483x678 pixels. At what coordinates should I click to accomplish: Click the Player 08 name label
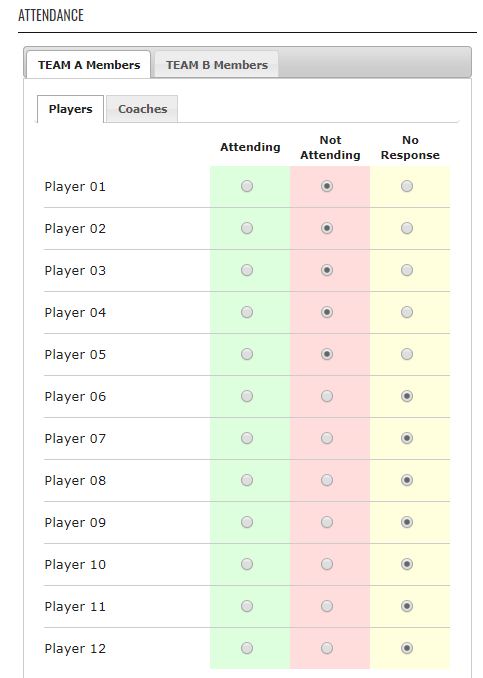tap(75, 481)
